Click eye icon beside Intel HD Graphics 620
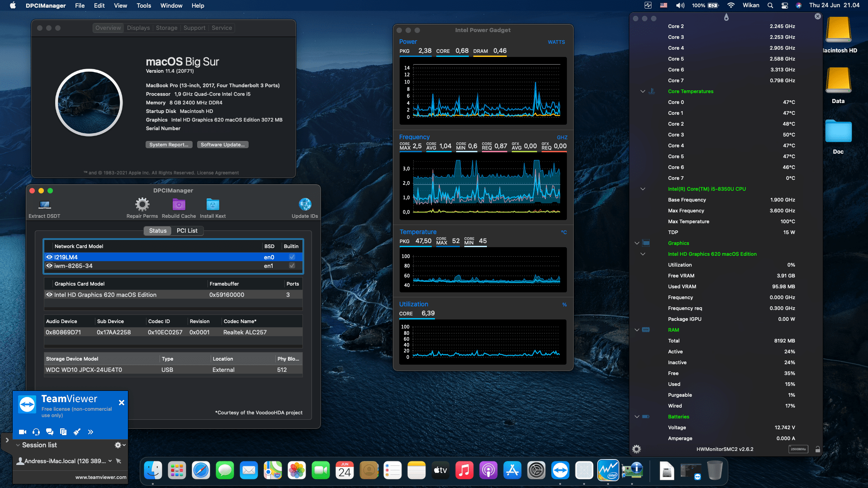868x488 pixels. click(49, 295)
